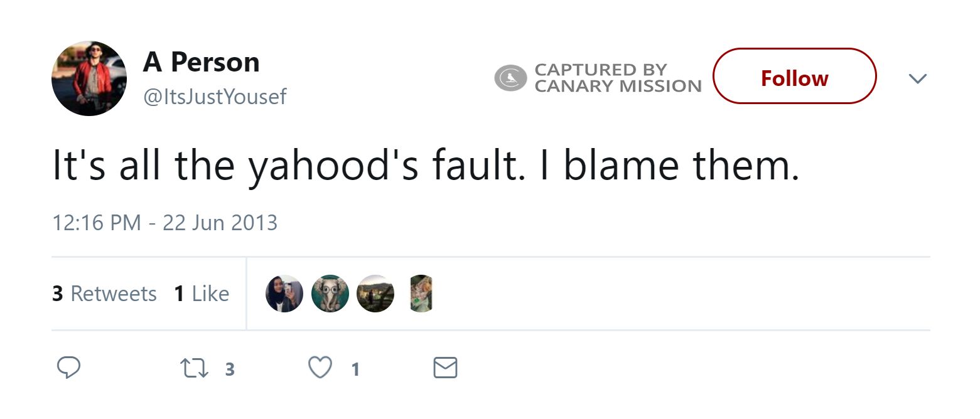Open the author's red jacket profile photo
Image resolution: width=980 pixels, height=419 pixels.
(89, 78)
